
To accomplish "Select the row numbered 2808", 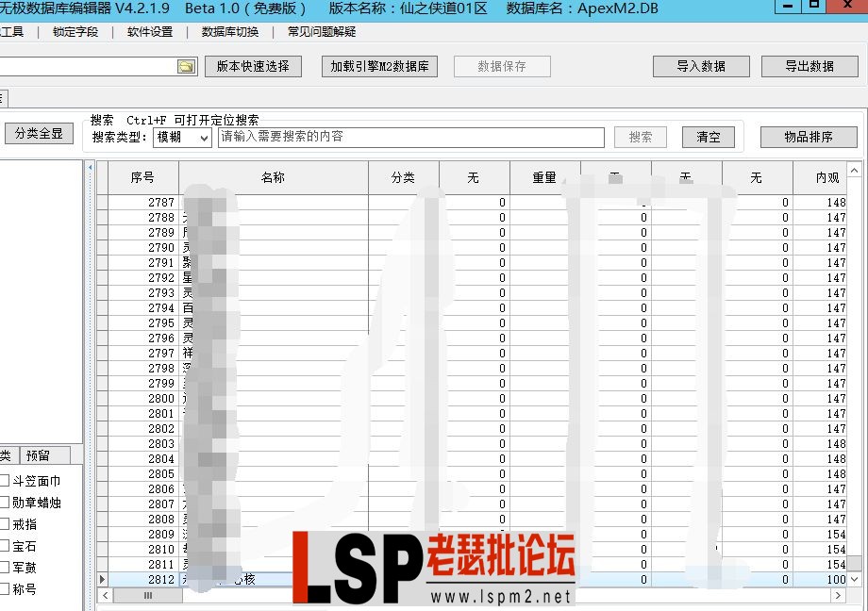I will pyautogui.click(x=472, y=520).
